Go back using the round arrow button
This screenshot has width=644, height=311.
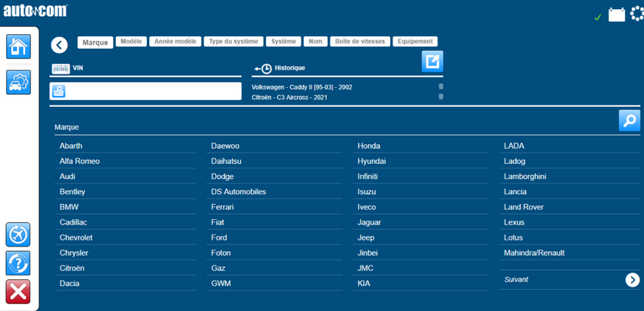pos(59,45)
